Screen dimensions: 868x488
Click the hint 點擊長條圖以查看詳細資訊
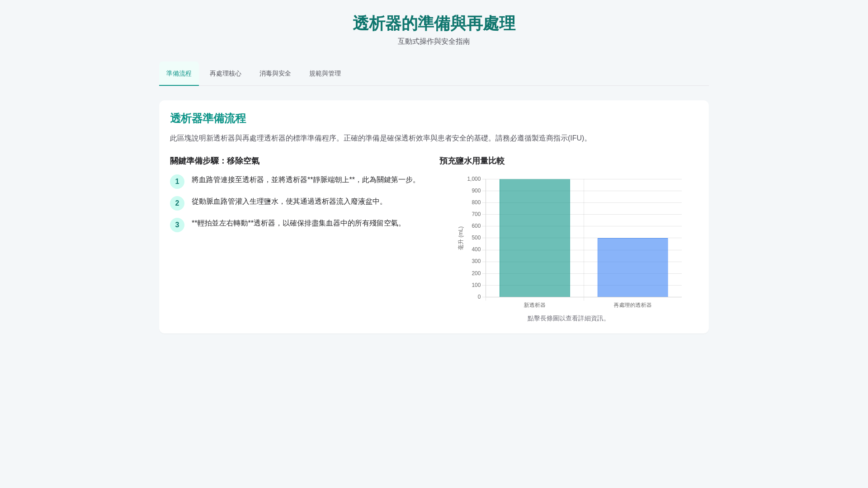click(568, 319)
